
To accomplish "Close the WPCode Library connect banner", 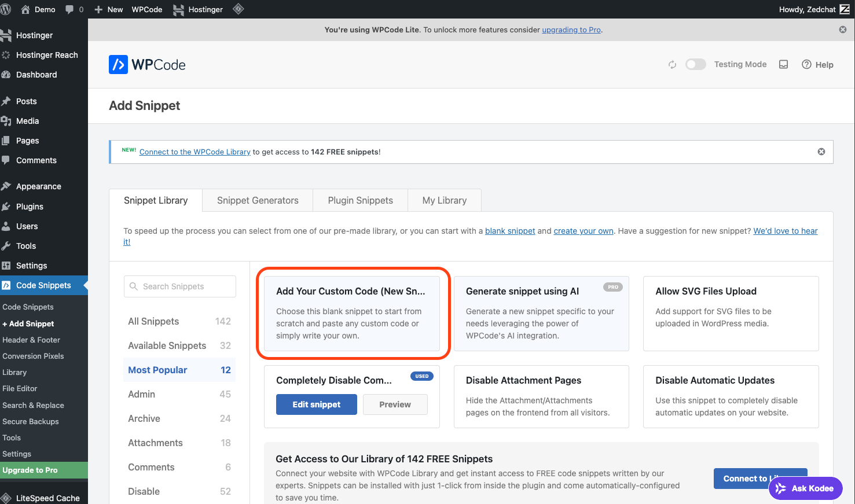I will [x=821, y=152].
